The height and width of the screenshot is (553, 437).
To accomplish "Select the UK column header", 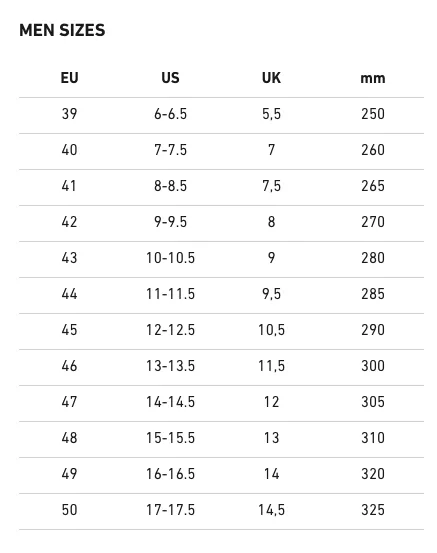I will (x=271, y=78).
